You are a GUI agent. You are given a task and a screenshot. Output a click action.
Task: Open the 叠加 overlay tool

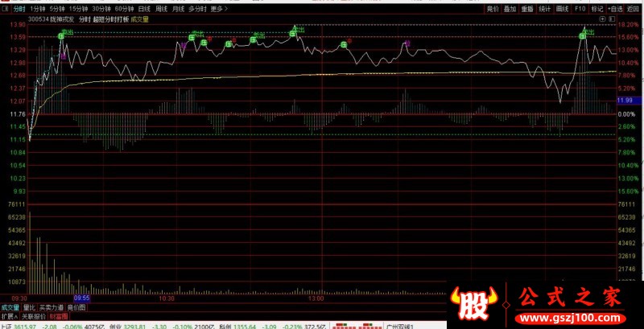tap(510, 8)
